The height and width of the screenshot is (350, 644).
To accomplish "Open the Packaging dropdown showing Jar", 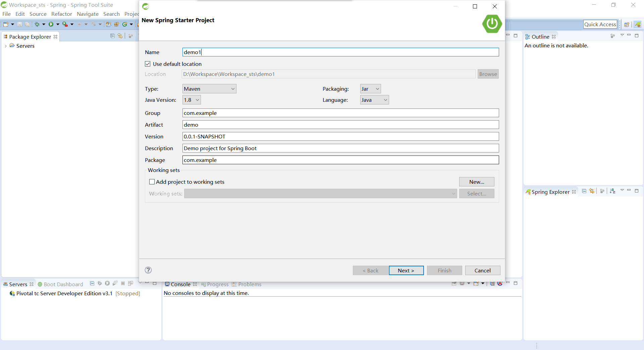I will (370, 89).
